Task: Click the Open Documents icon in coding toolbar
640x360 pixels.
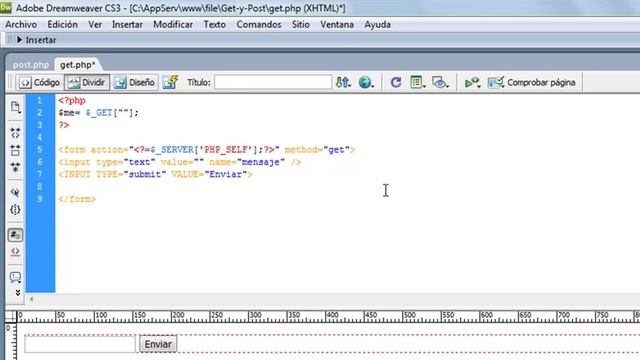Action: (x=15, y=107)
